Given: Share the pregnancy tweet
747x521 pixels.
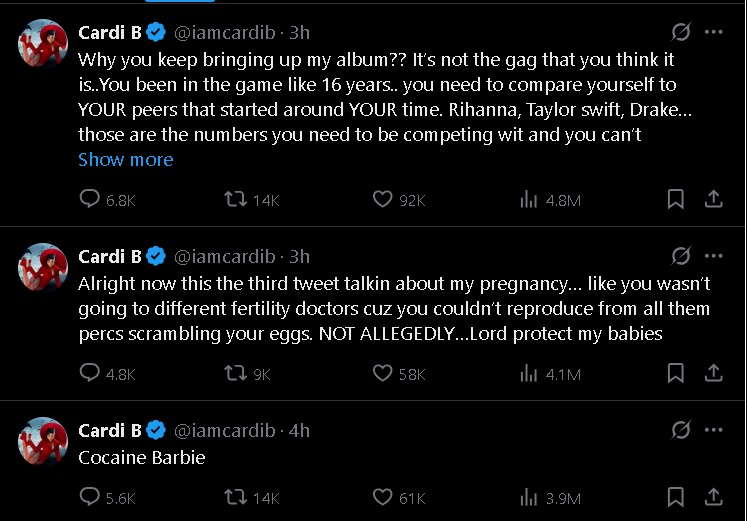Looking at the screenshot, I should (713, 374).
